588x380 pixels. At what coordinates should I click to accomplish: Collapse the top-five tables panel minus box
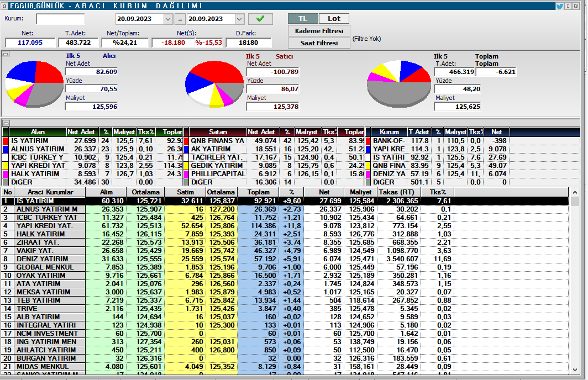click(6, 123)
